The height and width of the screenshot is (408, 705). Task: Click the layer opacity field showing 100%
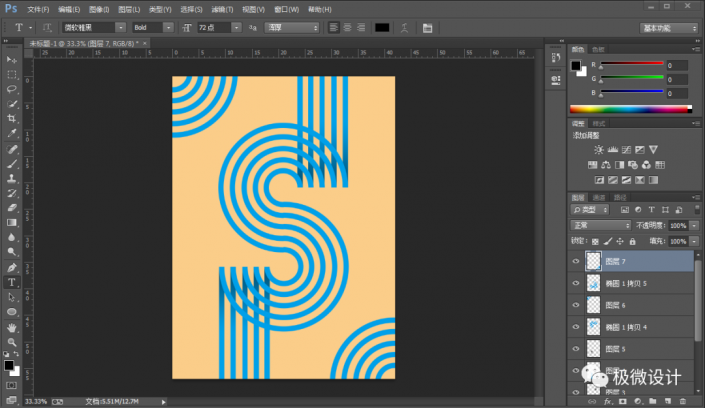[x=676, y=226]
